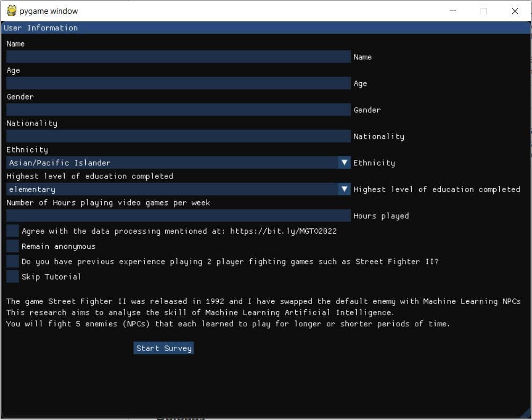532x420 pixels.
Task: Click the "You will fight 5 enemies" line
Action: point(228,324)
